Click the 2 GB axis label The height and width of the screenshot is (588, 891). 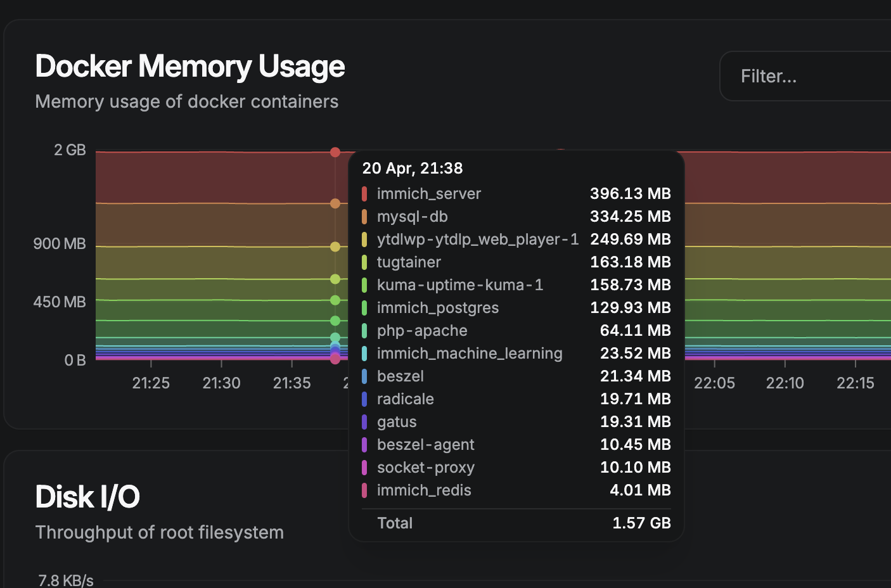[70, 150]
